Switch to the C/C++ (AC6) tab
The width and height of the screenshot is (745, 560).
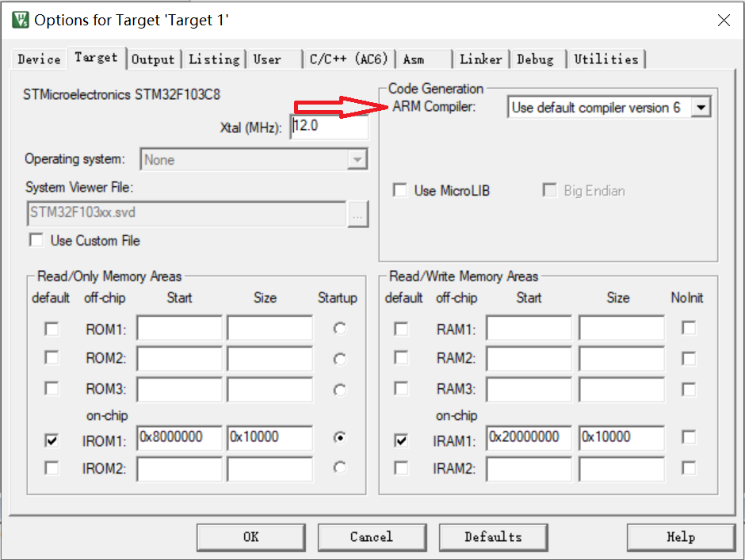click(x=348, y=59)
